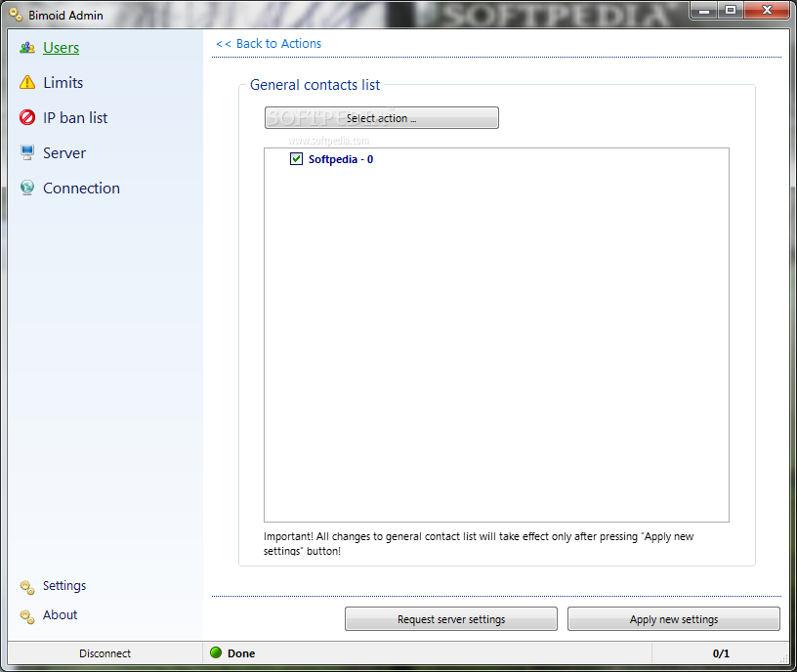Click the Bimoid Admin title bar icon

(17, 15)
